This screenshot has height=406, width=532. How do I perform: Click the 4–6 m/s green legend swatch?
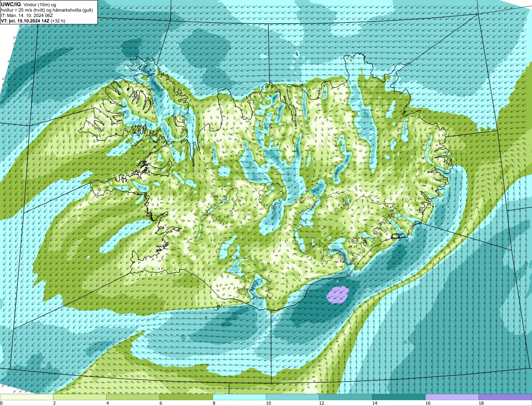tap(133, 397)
